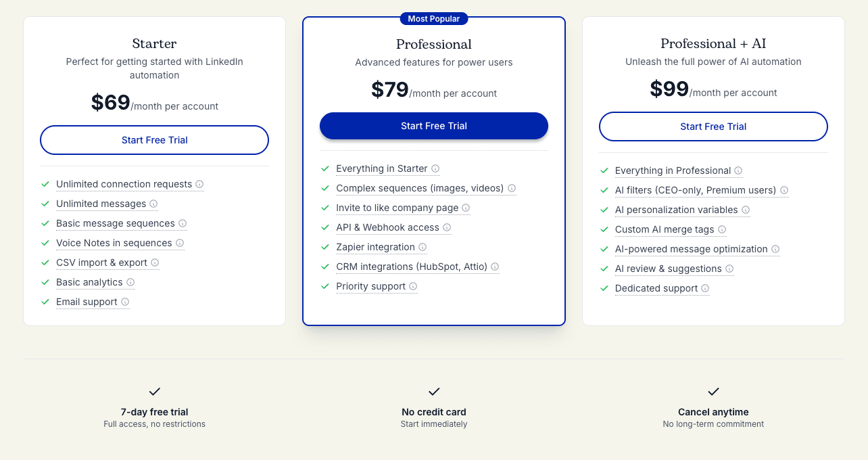Click info icon beside CRM integrations (HubSpot, Attio)
This screenshot has width=868, height=460.
click(495, 267)
